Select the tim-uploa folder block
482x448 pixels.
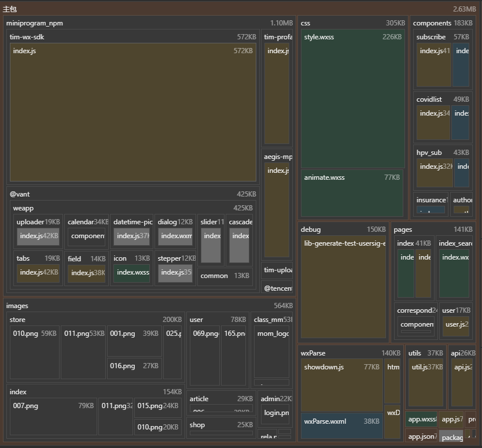[x=277, y=270]
